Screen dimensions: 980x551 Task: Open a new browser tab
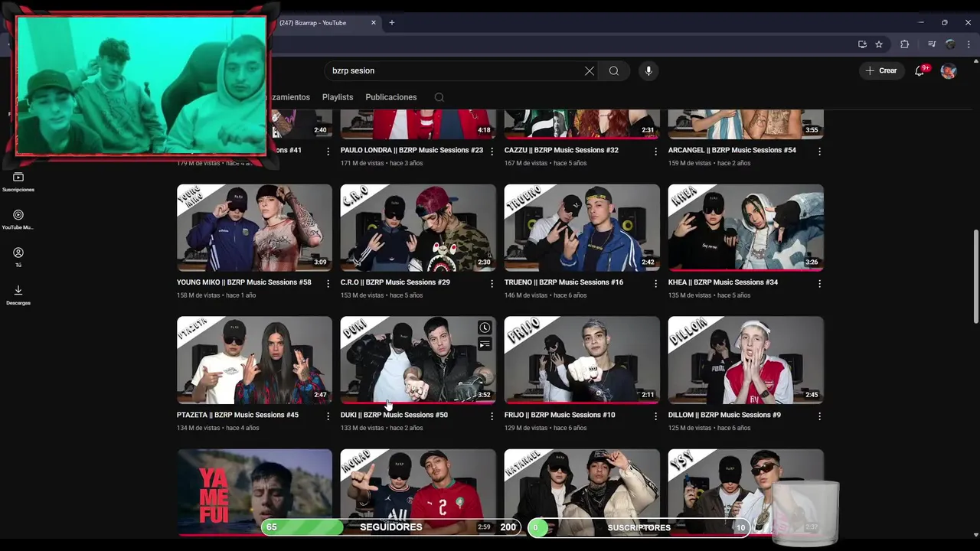(391, 23)
